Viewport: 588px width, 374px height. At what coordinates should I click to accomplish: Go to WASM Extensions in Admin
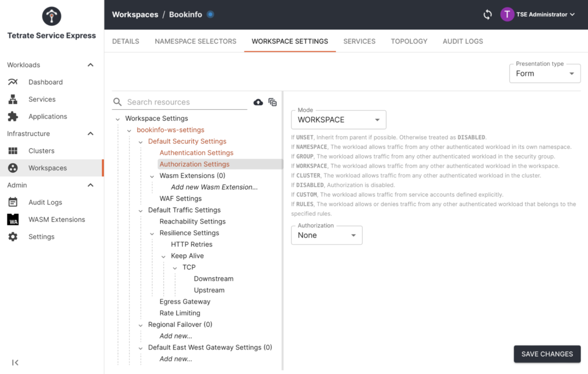tap(56, 219)
